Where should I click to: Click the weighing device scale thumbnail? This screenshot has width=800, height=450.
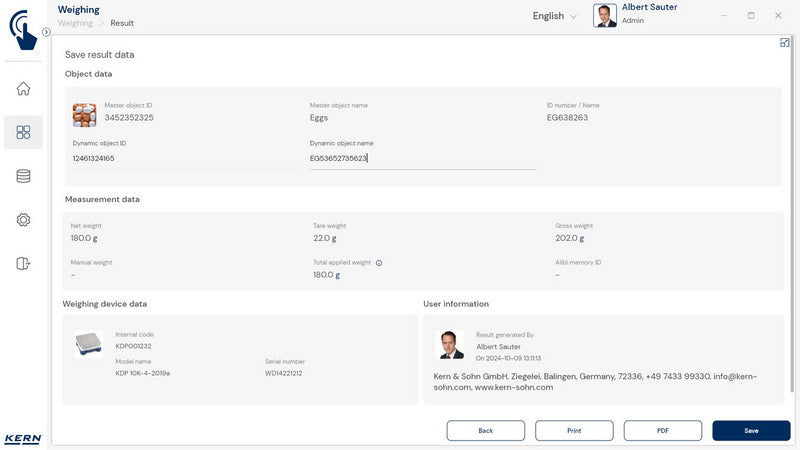click(x=89, y=344)
